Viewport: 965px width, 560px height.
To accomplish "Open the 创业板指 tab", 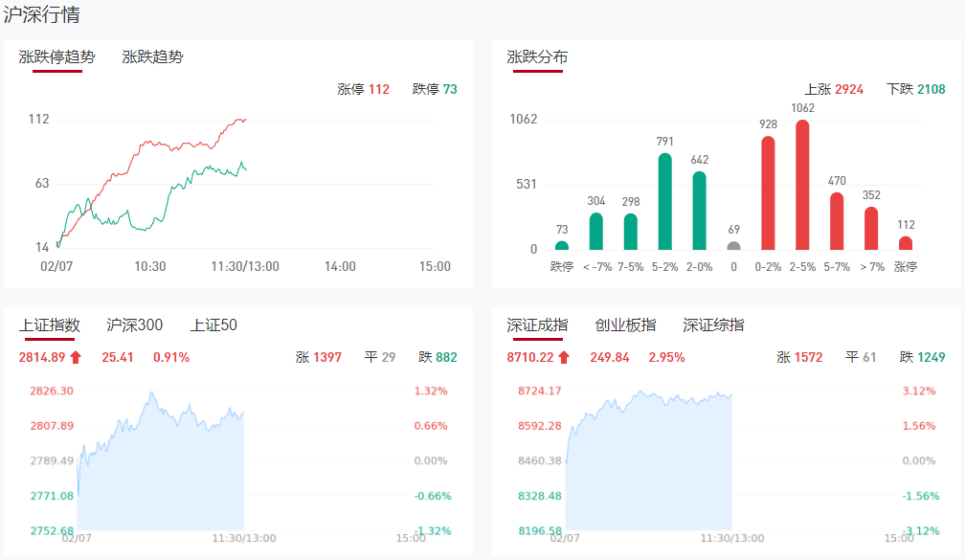I will (625, 325).
